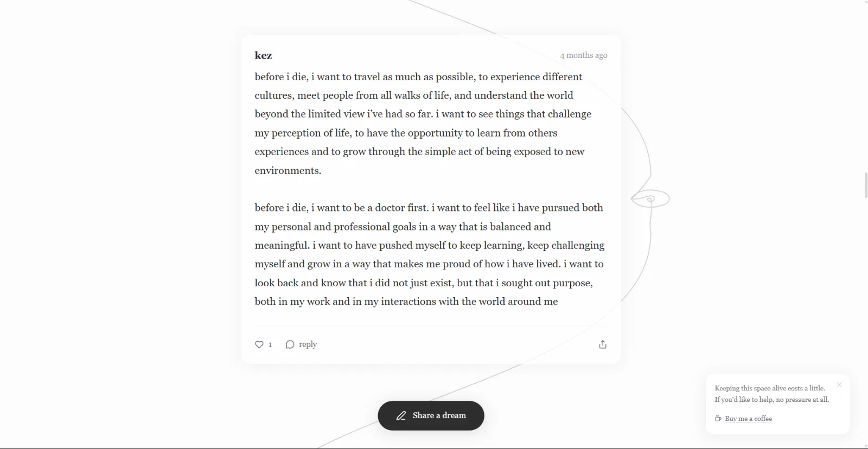868x449 pixels.
Task: Click the coffee cup icon in the popup
Action: 718,419
